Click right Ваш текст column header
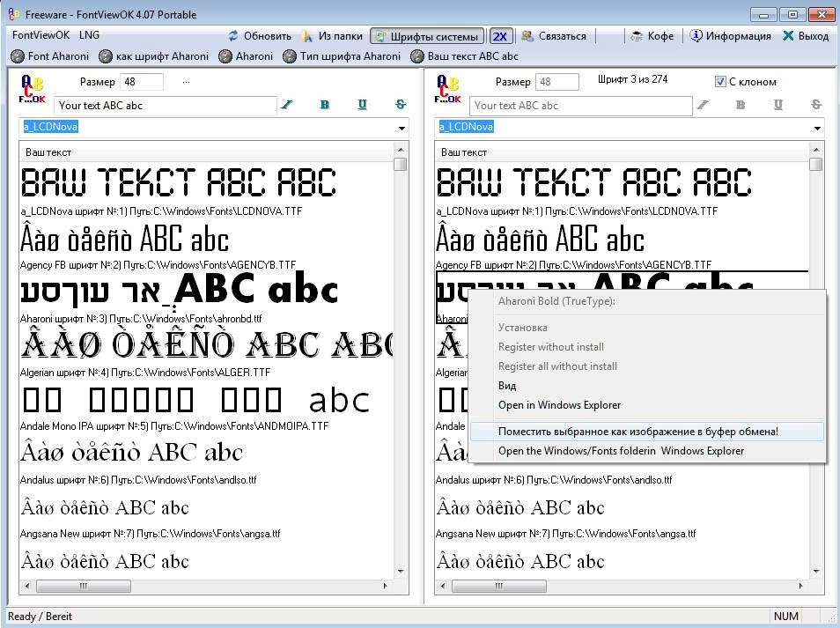Image resolution: width=840 pixels, height=628 pixels. coord(622,152)
